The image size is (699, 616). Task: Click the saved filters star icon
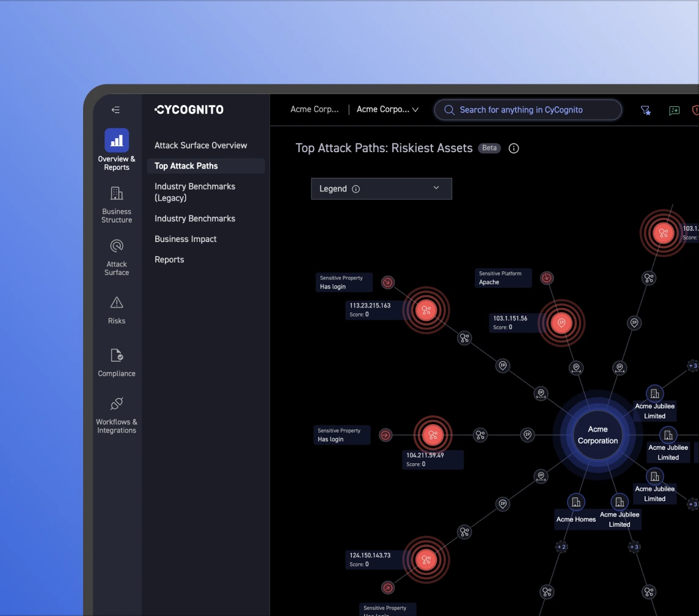point(645,110)
